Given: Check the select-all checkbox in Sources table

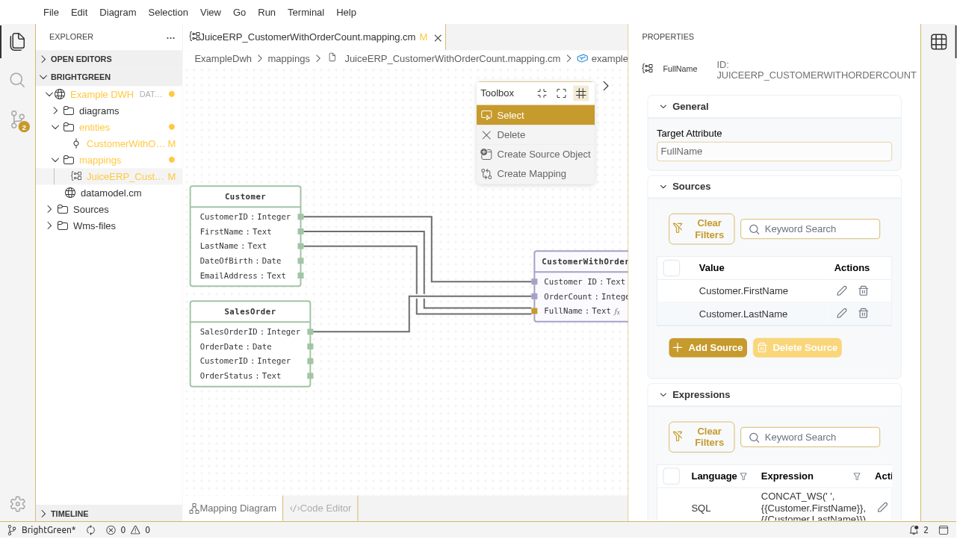Looking at the screenshot, I should 671,268.
